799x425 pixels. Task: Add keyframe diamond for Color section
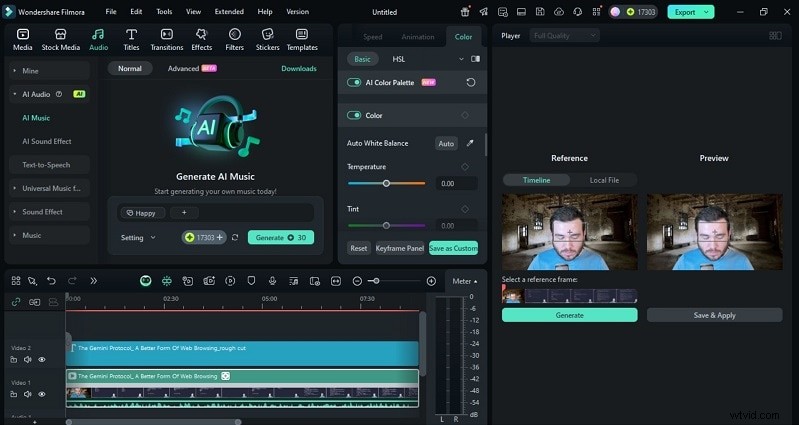465,115
